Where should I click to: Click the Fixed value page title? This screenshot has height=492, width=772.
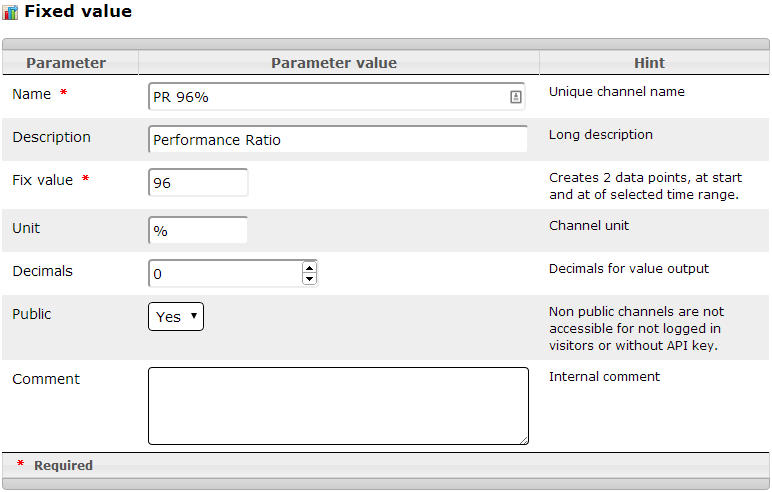(x=78, y=11)
